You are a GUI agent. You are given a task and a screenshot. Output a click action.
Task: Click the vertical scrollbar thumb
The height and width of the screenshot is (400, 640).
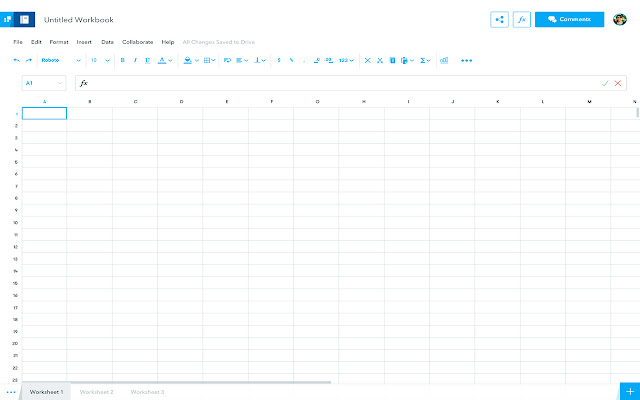[x=638, y=112]
